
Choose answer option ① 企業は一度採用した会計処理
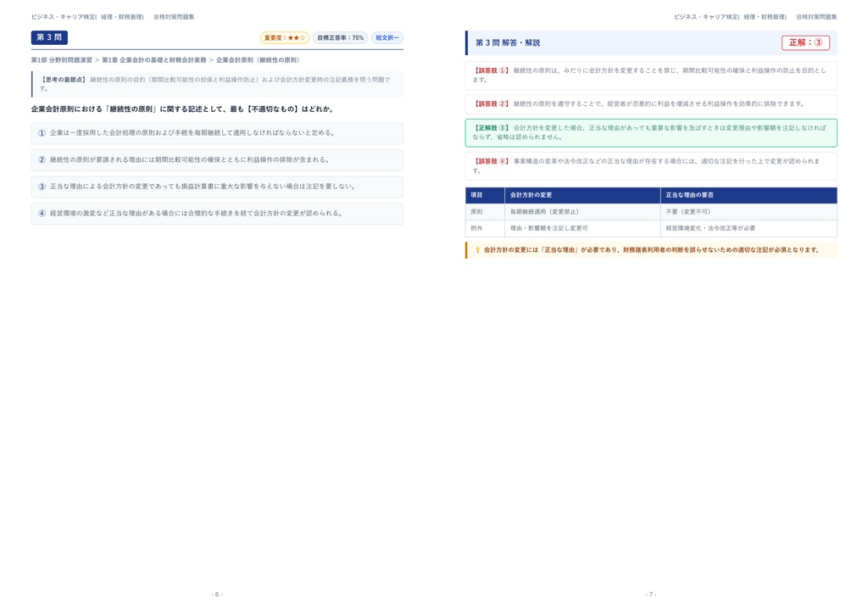click(x=217, y=133)
